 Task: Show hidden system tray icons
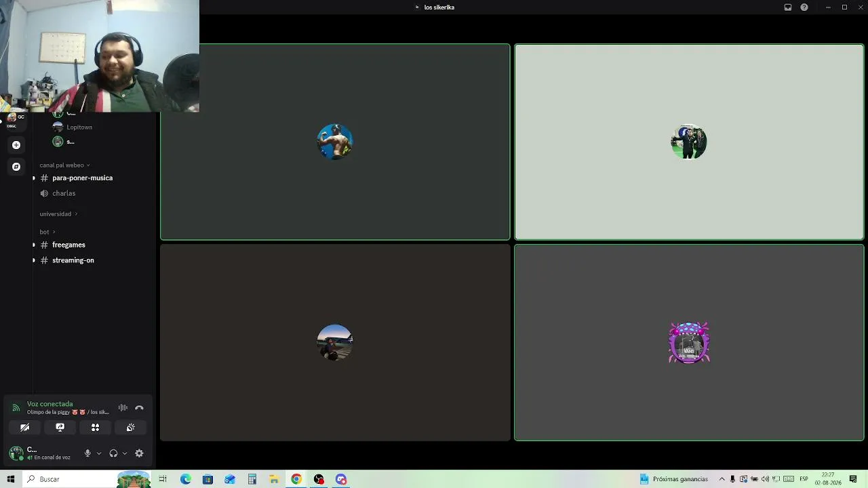(722, 479)
